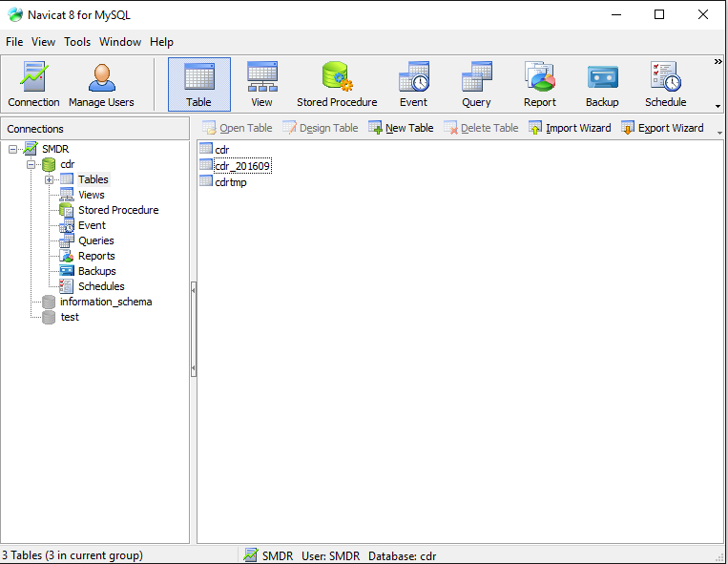Select test database in tree

click(x=70, y=317)
